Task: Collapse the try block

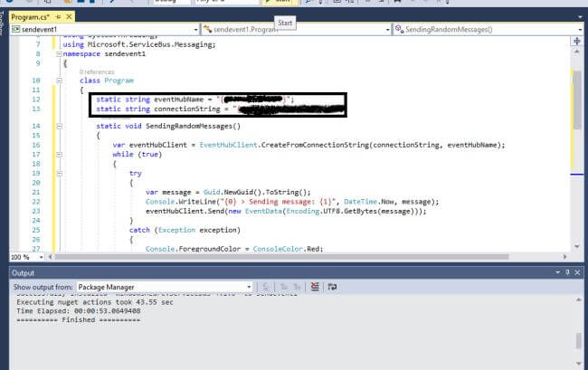Action: pyautogui.click(x=59, y=173)
